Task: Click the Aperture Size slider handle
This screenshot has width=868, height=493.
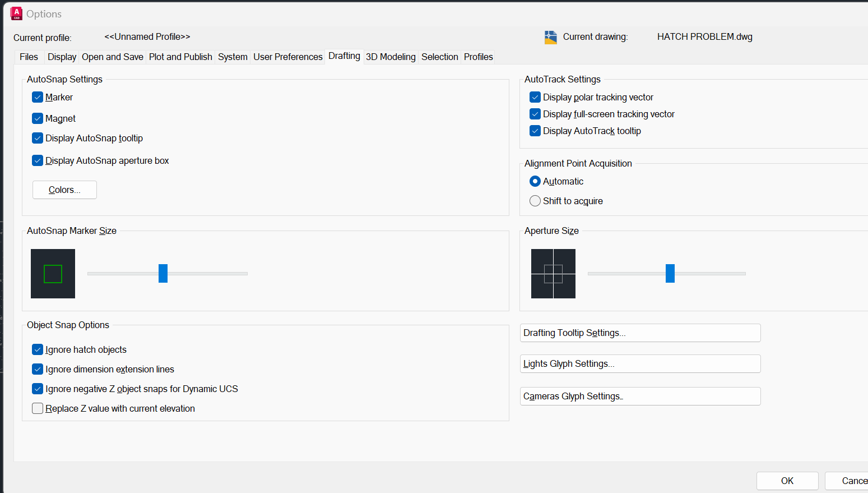Action: click(x=670, y=274)
